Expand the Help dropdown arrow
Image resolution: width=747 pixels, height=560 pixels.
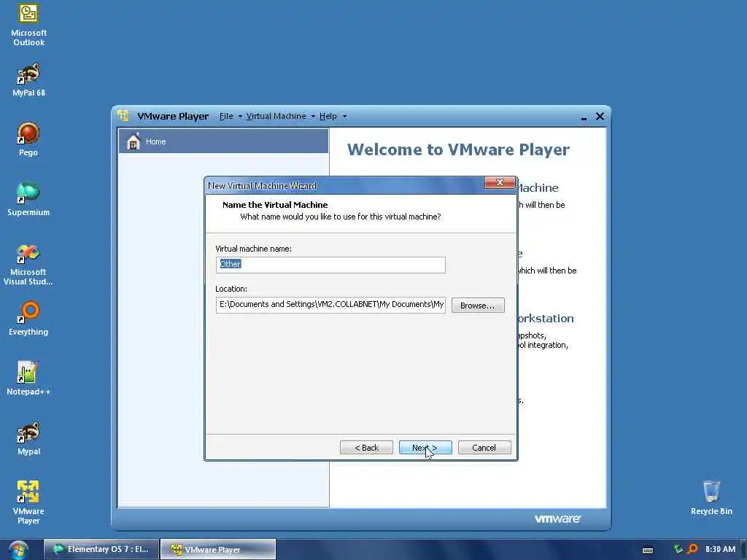(344, 116)
